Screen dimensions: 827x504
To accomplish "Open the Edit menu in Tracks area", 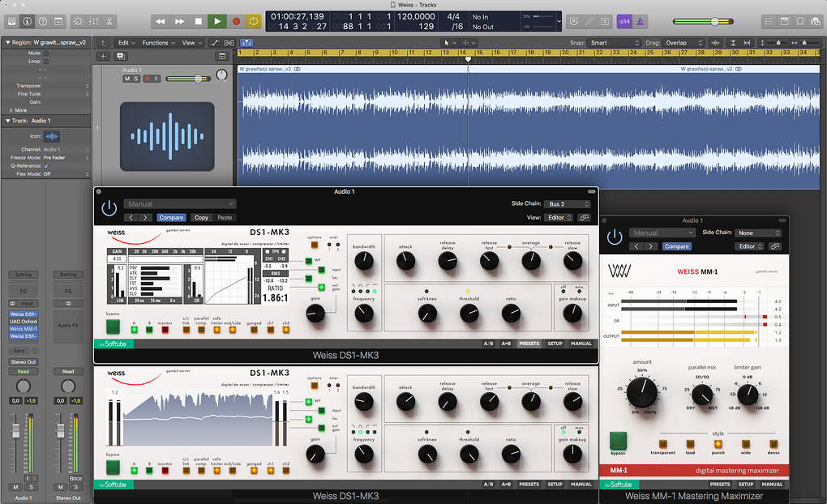I will (126, 43).
